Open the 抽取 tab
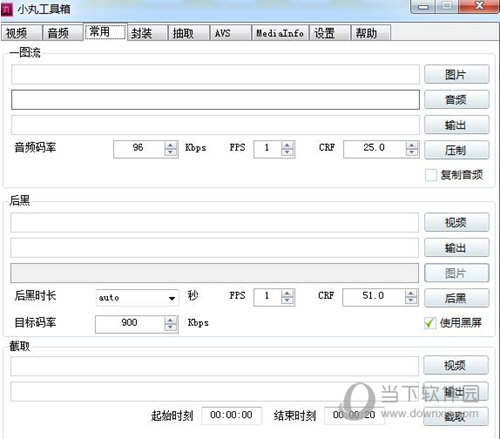The width and height of the screenshot is (500, 439). tap(189, 33)
